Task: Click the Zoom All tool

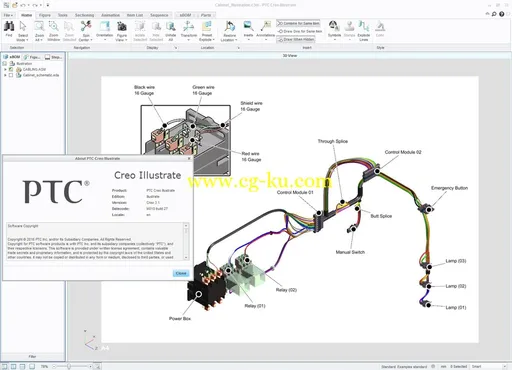Action: 39,31
